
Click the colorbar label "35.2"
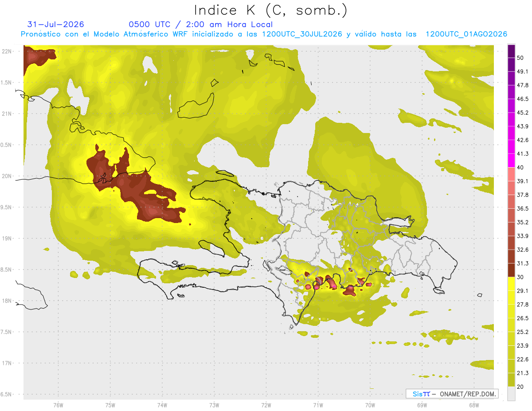click(523, 222)
